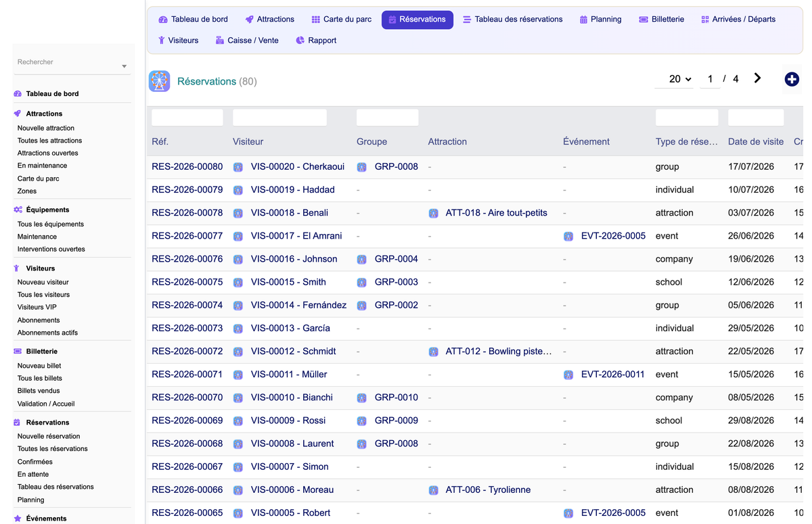Viewport: 812px width, 524px height.
Task: Sort by Date de visite column header
Action: tap(756, 142)
